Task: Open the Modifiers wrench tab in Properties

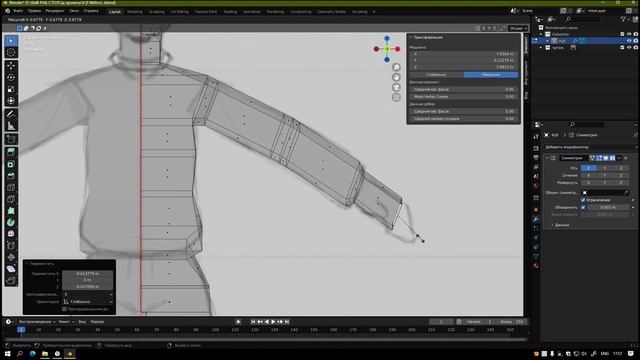Action: [536, 219]
